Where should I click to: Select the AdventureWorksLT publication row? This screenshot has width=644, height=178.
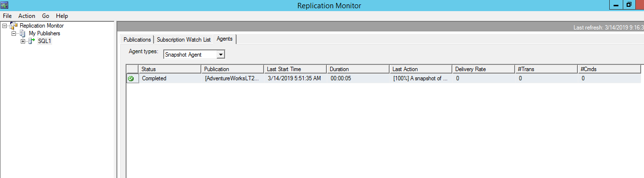tap(384, 78)
